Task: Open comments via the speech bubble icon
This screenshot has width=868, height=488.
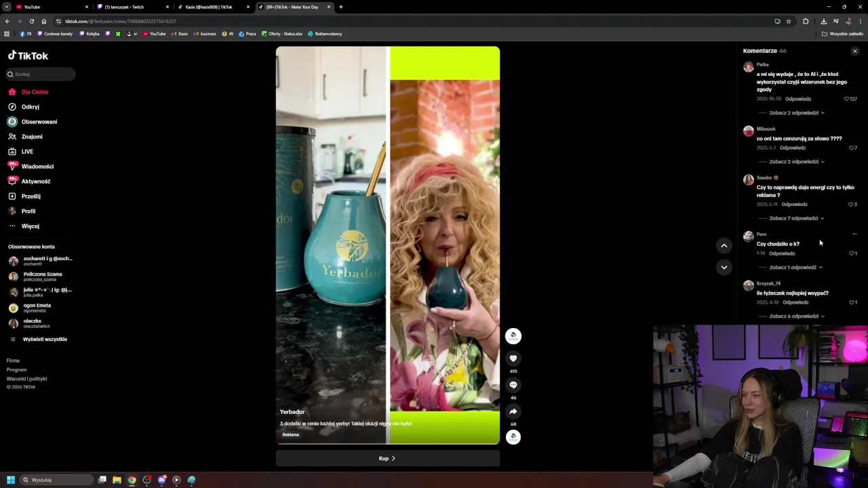Action: point(513,385)
